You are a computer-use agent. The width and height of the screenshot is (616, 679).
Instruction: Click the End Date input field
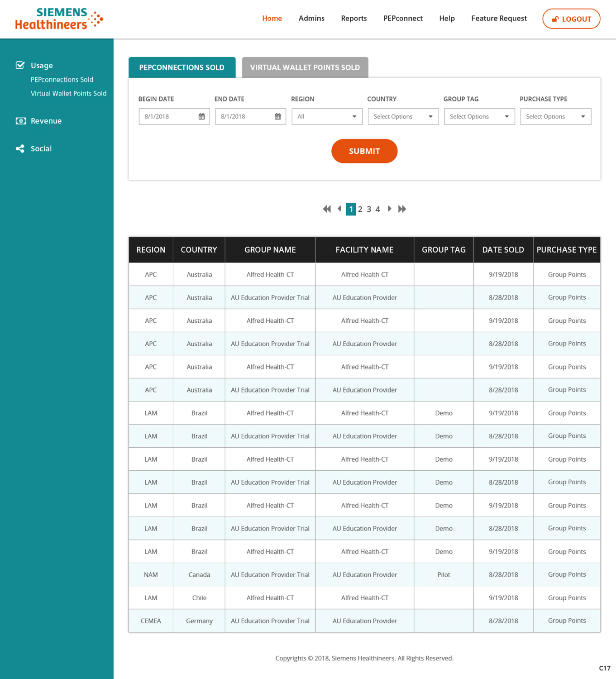coord(250,116)
